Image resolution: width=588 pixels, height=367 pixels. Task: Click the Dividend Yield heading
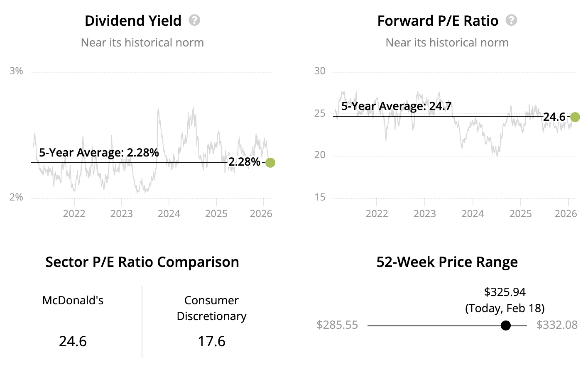133,21
